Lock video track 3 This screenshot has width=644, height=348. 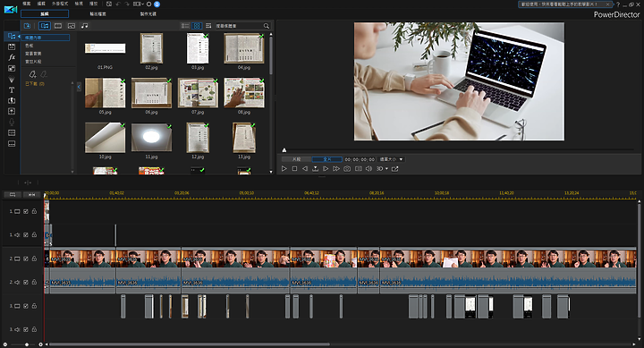(x=35, y=306)
